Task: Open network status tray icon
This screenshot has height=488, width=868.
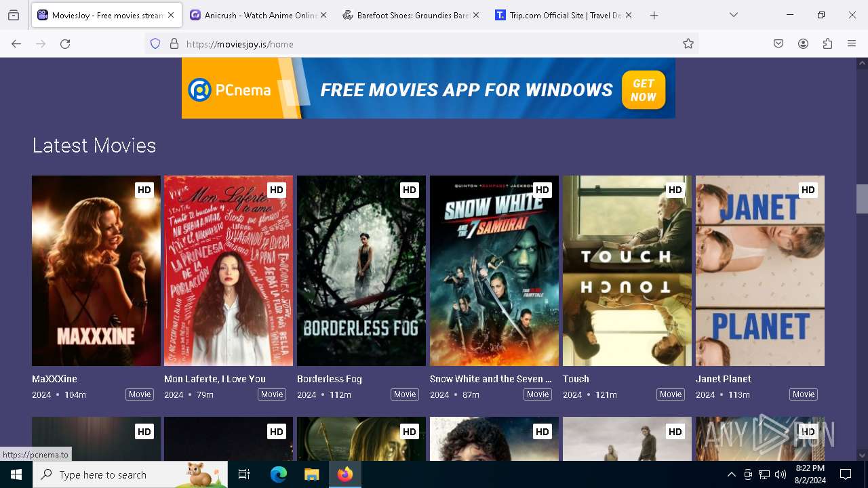Action: [x=764, y=474]
